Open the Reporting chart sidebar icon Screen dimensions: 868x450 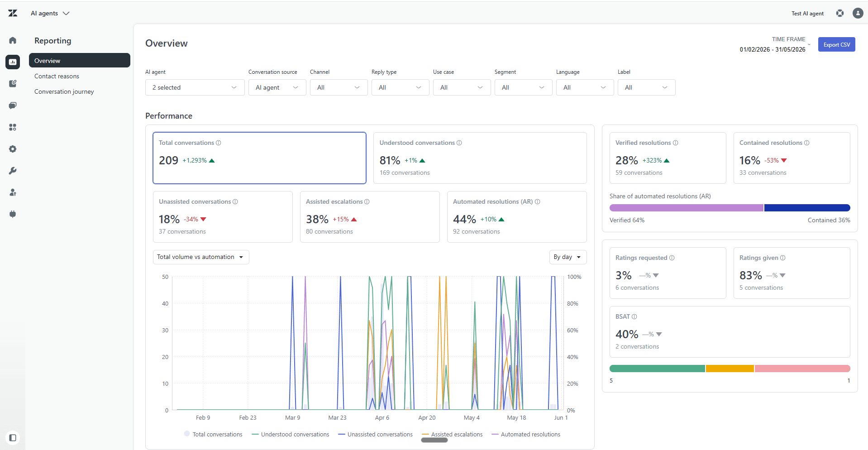13,62
